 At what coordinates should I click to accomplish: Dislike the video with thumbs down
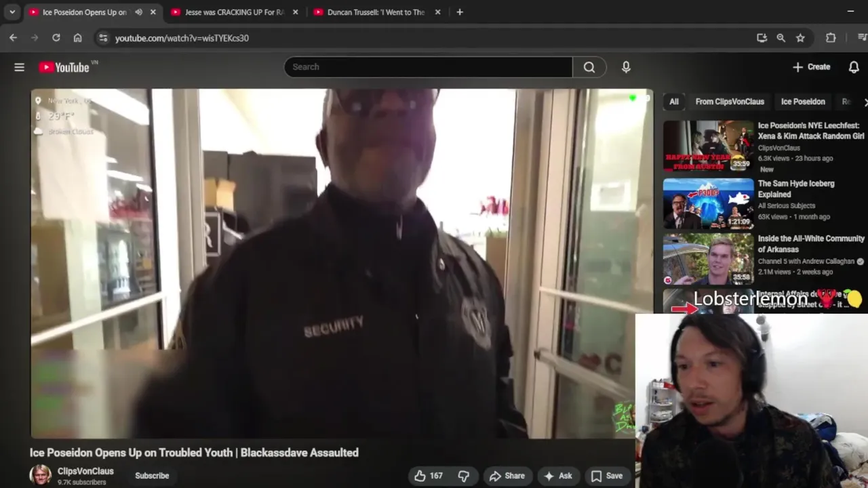(x=464, y=476)
